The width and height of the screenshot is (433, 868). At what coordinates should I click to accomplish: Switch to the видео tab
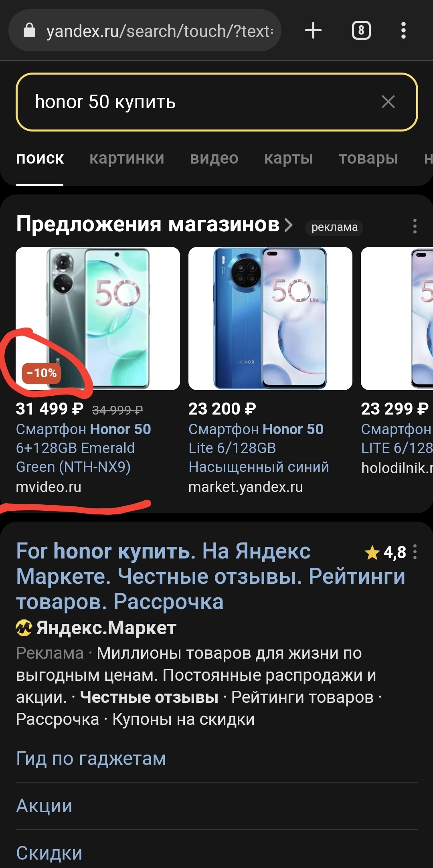(214, 158)
